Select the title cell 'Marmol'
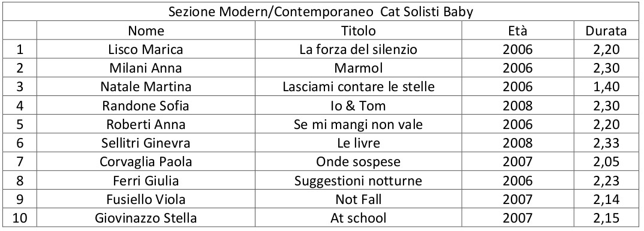This screenshot has height=231, width=644. click(x=358, y=68)
